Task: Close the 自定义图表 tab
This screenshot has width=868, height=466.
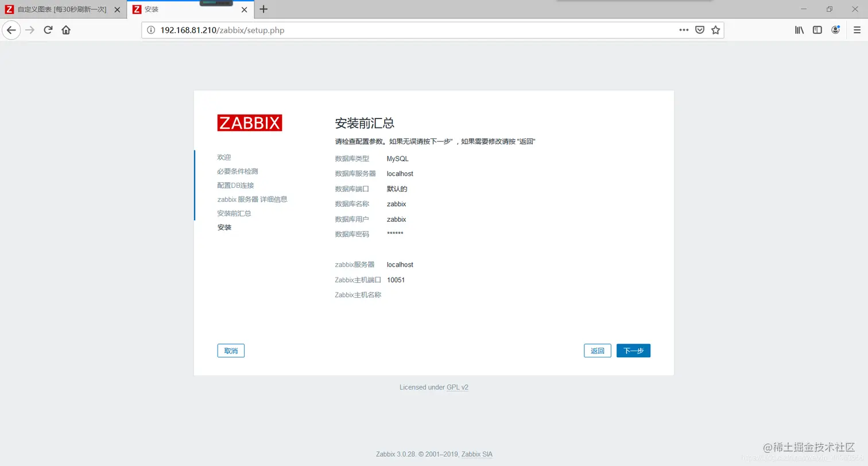Action: (x=118, y=10)
